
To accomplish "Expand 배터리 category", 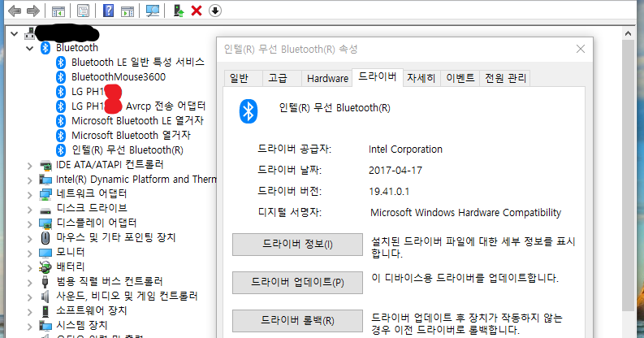I will tap(29, 268).
